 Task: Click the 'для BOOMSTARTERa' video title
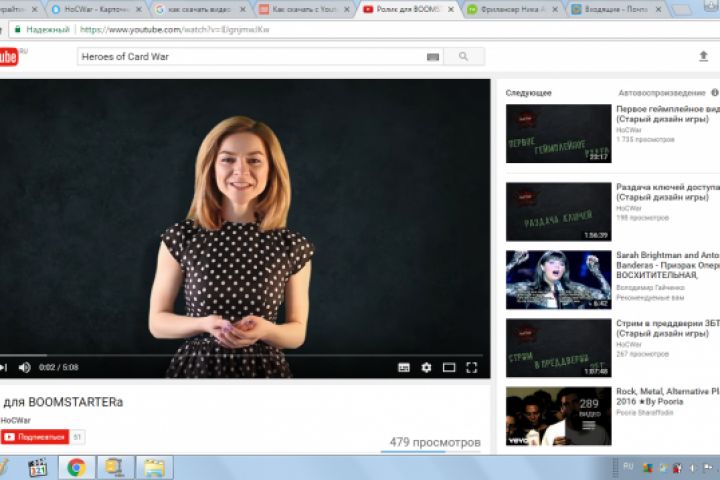coord(63,402)
